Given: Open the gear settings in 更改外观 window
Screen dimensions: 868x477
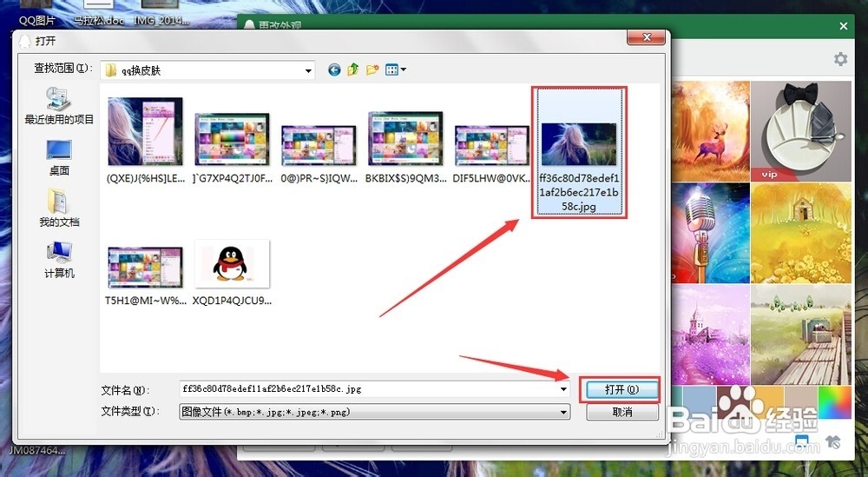Looking at the screenshot, I should coord(840,59).
